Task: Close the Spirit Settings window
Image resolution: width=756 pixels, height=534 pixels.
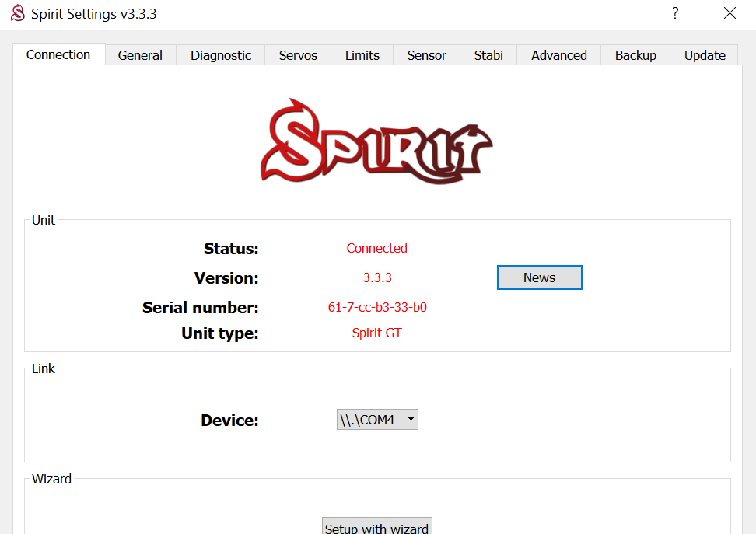Action: 730,13
